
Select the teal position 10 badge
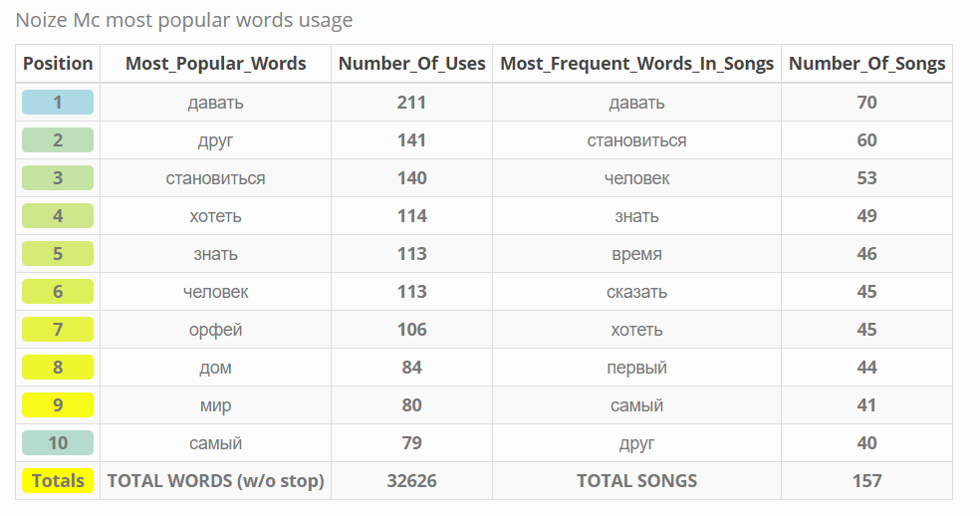coord(58,443)
